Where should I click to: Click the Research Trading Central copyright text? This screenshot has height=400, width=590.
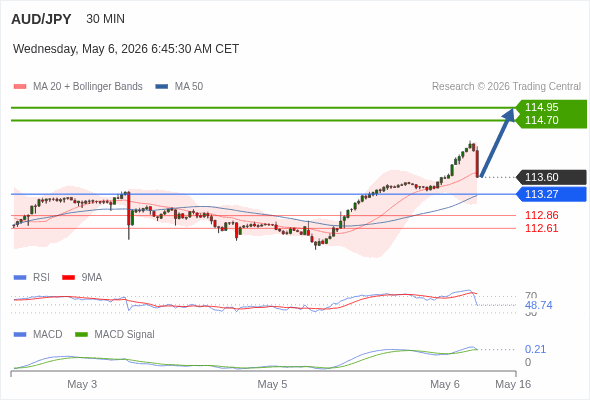click(x=506, y=87)
